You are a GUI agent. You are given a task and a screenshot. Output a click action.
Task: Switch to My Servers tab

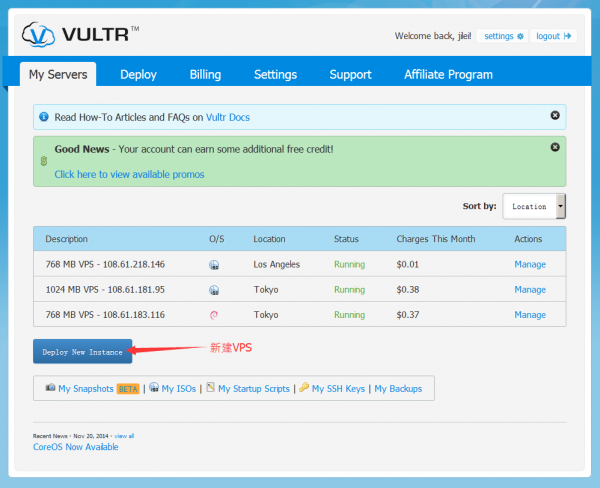58,74
